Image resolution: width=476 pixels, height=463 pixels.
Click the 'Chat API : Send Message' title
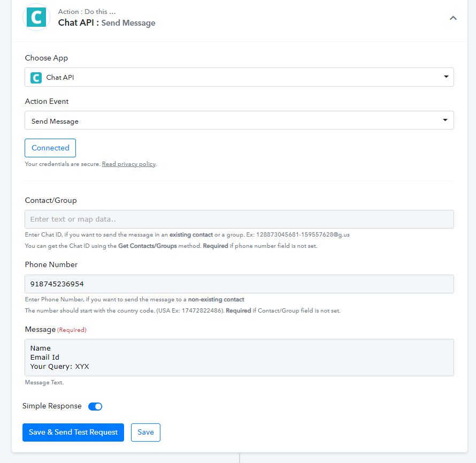(106, 23)
